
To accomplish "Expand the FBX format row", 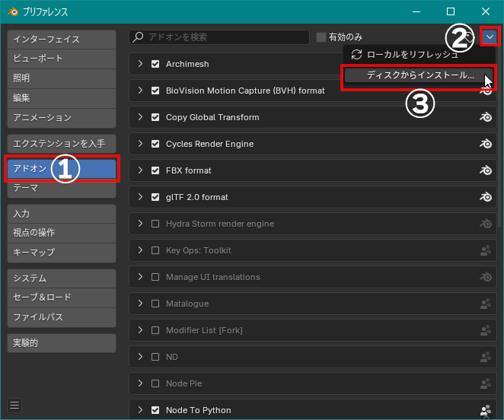I will click(x=140, y=170).
